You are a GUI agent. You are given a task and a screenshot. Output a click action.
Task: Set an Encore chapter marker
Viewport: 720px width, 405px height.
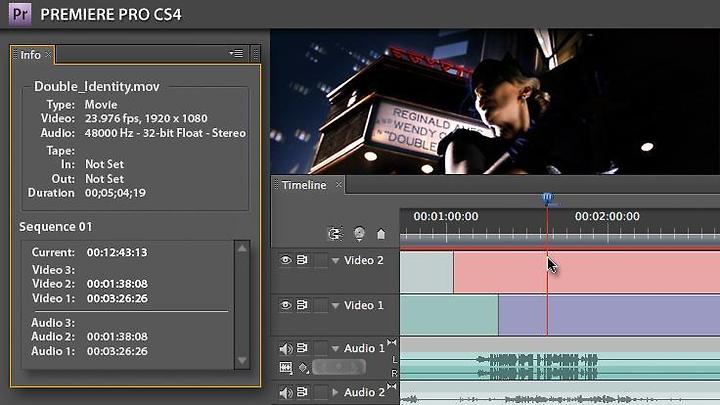pos(359,234)
